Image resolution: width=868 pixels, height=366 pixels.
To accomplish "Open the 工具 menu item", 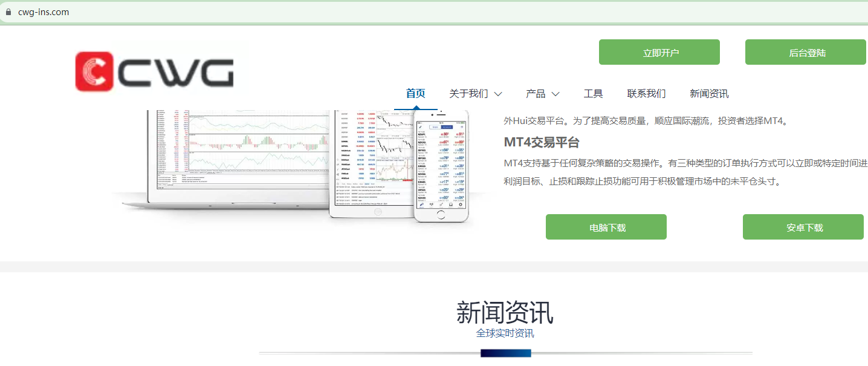I will (593, 94).
